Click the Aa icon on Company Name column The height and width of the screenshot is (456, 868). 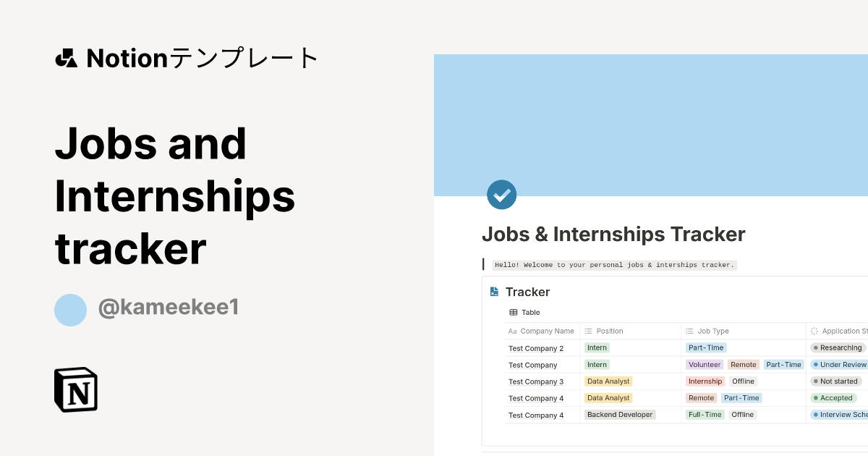tap(512, 331)
